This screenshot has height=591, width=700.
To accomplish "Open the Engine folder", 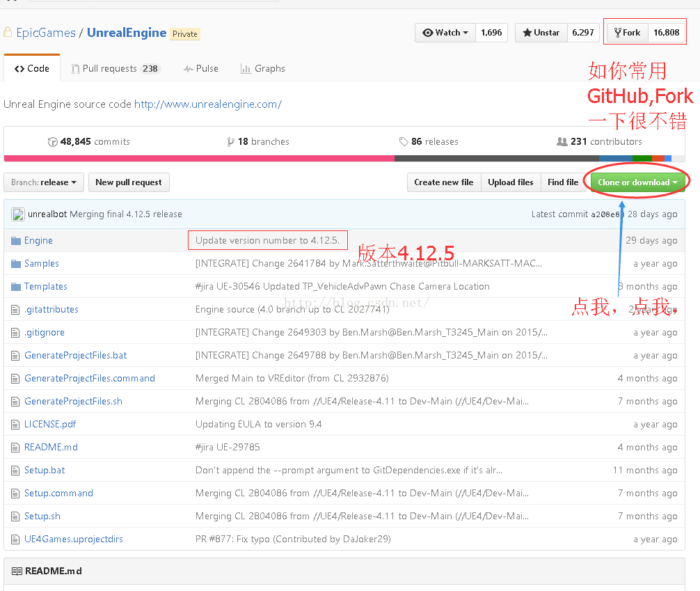I will [x=38, y=241].
